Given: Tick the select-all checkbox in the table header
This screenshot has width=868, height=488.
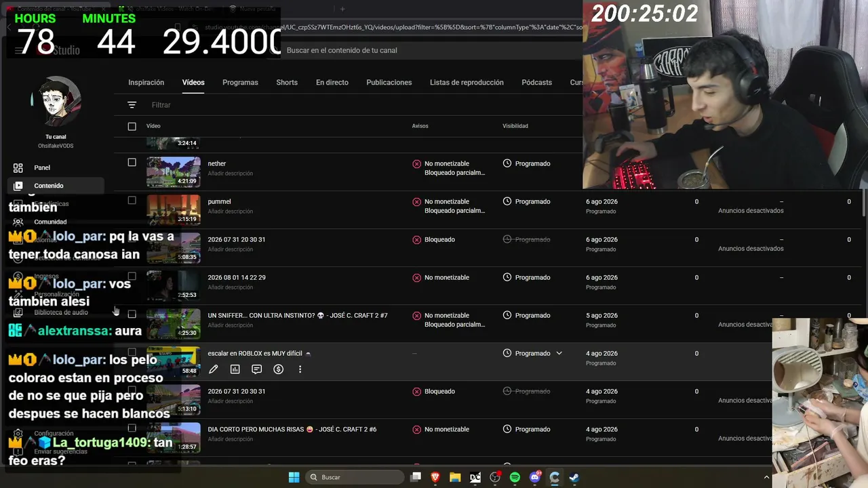Looking at the screenshot, I should pos(132,126).
